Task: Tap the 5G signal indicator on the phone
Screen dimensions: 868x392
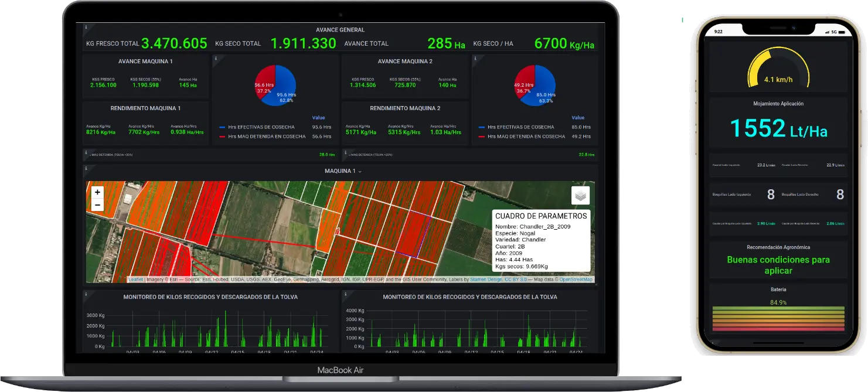Action: [835, 32]
